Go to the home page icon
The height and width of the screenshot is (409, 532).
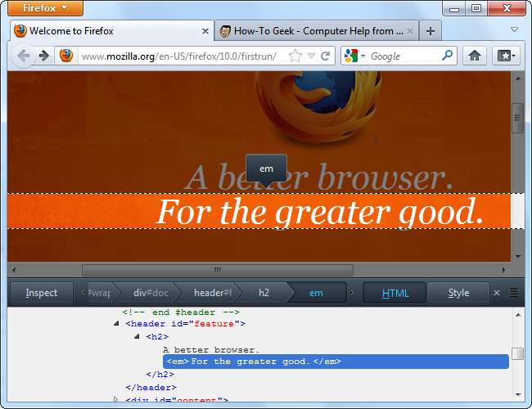pos(475,56)
